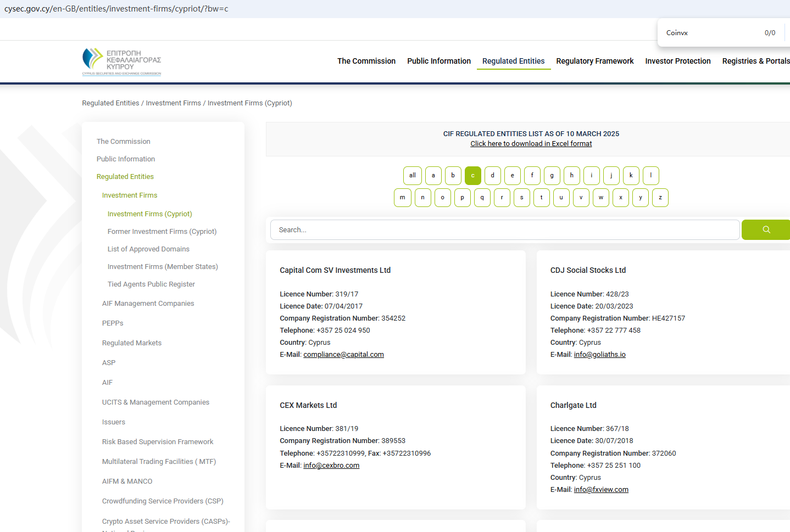Email info@fxview.com
Screen dimensions: 790x532
point(601,490)
